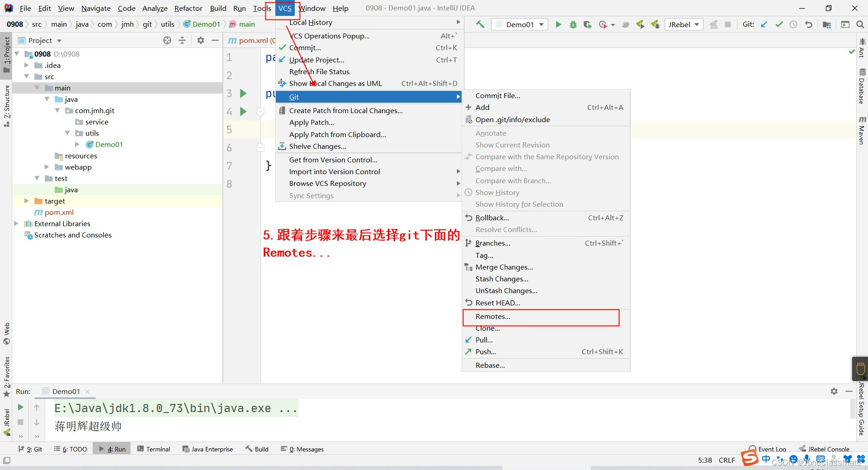This screenshot has width=868, height=470.
Task: Click CRLF line separator in status bar
Action: [727, 461]
